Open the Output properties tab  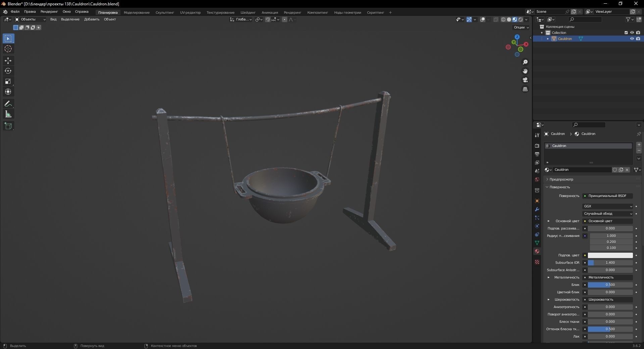537,154
